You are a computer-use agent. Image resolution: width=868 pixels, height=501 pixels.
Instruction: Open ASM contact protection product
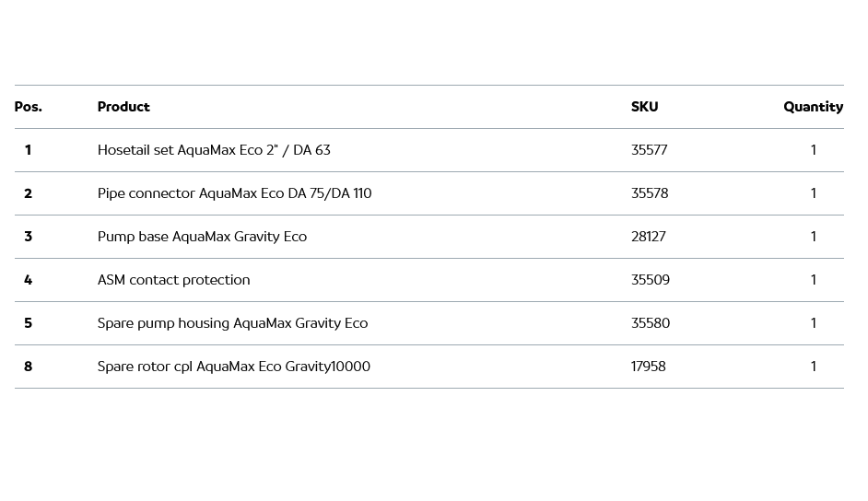point(173,280)
